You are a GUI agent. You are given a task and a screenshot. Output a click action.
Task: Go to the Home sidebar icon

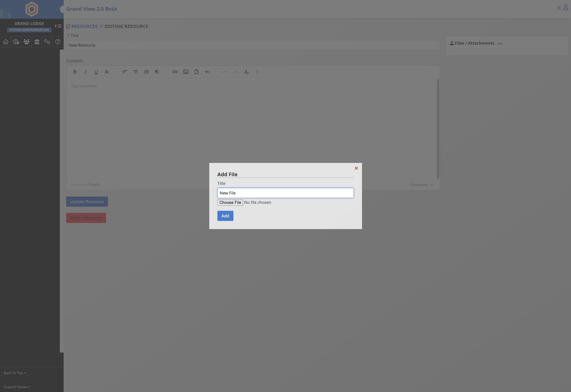click(6, 42)
